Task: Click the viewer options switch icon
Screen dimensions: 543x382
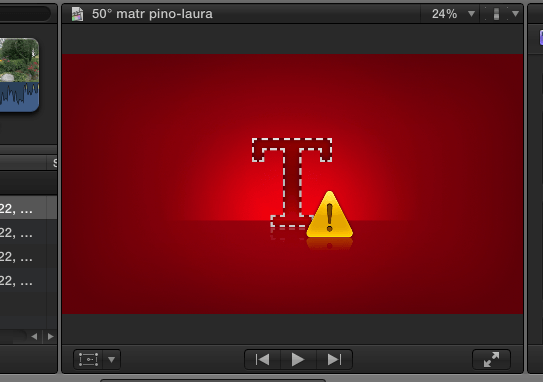Action: pyautogui.click(x=496, y=14)
